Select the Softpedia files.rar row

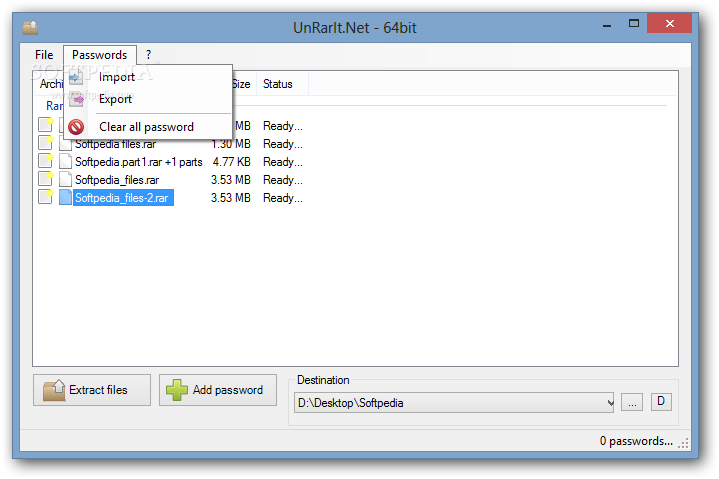pyautogui.click(x=116, y=144)
